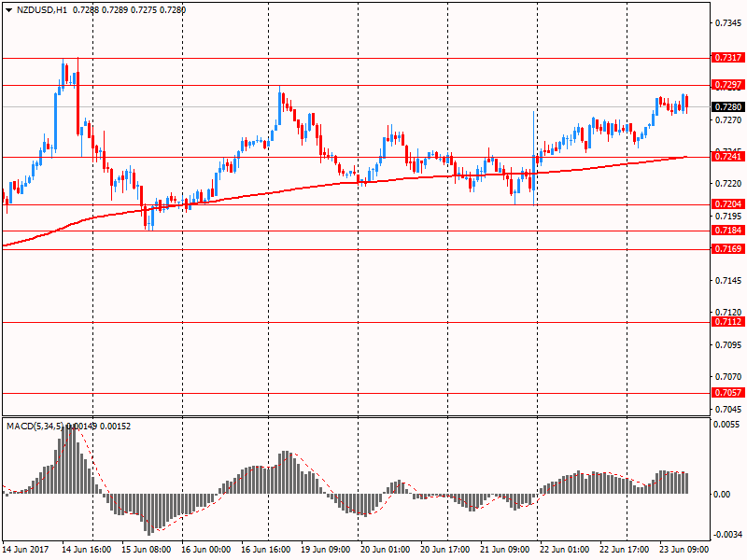Select the 14 Jun 2017 time label
This screenshot has width=747, height=560.
click(x=26, y=549)
